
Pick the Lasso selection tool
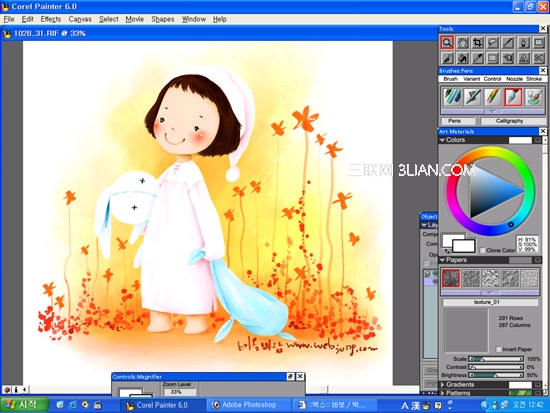click(x=493, y=43)
